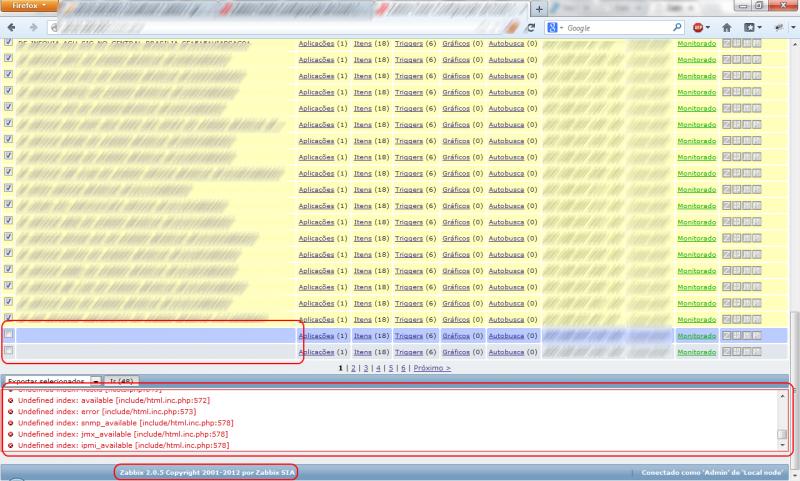The image size is (800, 481).
Task: Click JMX availability icon in gray row
Action: (746, 351)
